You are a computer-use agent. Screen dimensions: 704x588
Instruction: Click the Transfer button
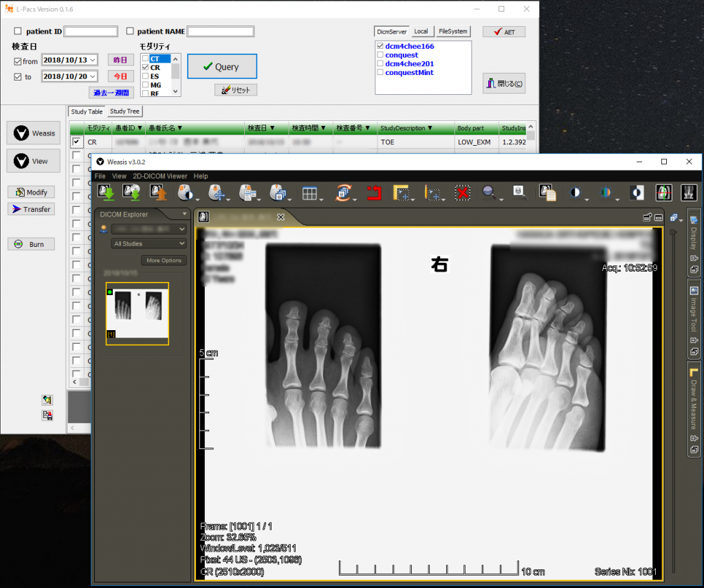click(x=32, y=209)
